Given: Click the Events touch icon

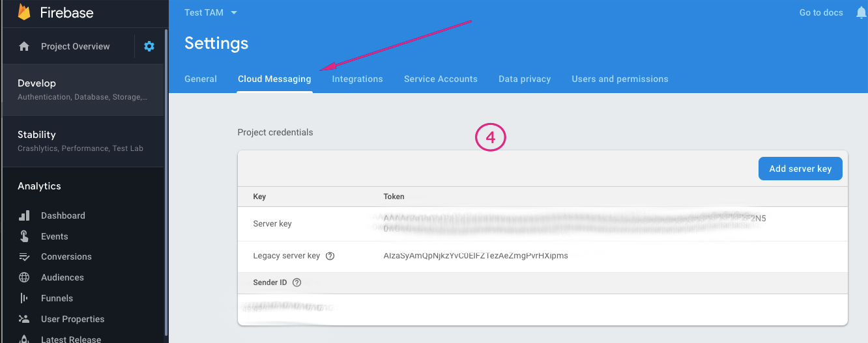Looking at the screenshot, I should coord(24,236).
